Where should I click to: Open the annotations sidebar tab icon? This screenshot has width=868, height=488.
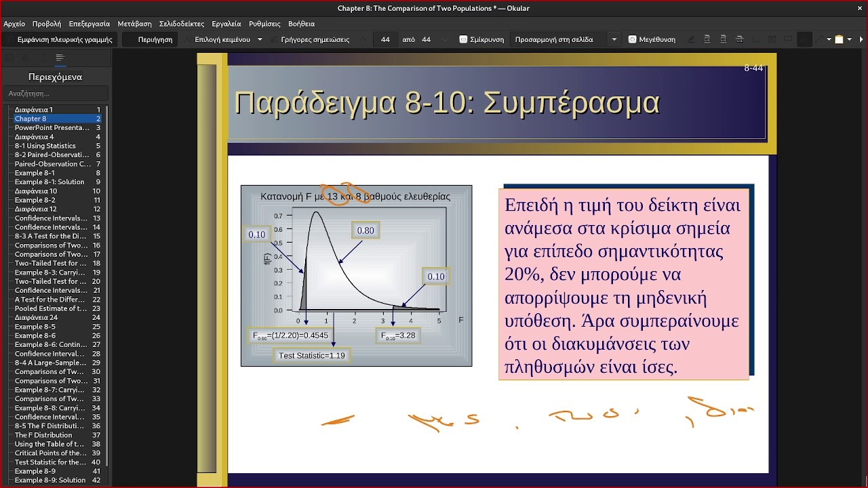click(x=26, y=58)
